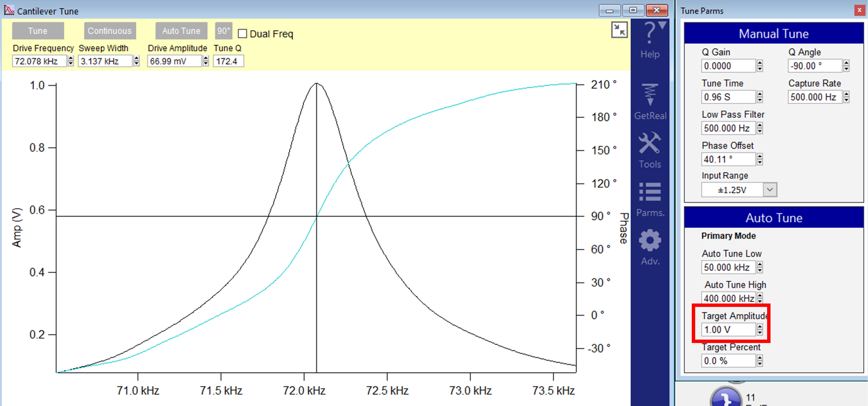Click the Auto Tune button
The image size is (868, 406).
[x=181, y=31]
